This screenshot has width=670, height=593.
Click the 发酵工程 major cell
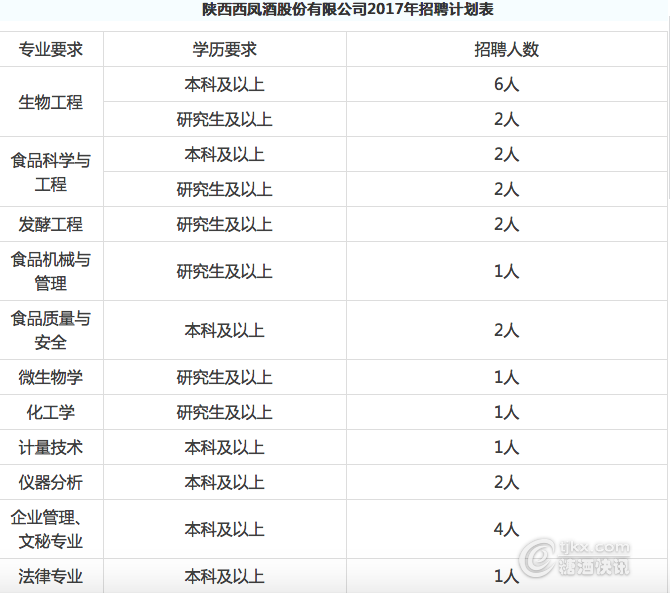tap(50, 225)
